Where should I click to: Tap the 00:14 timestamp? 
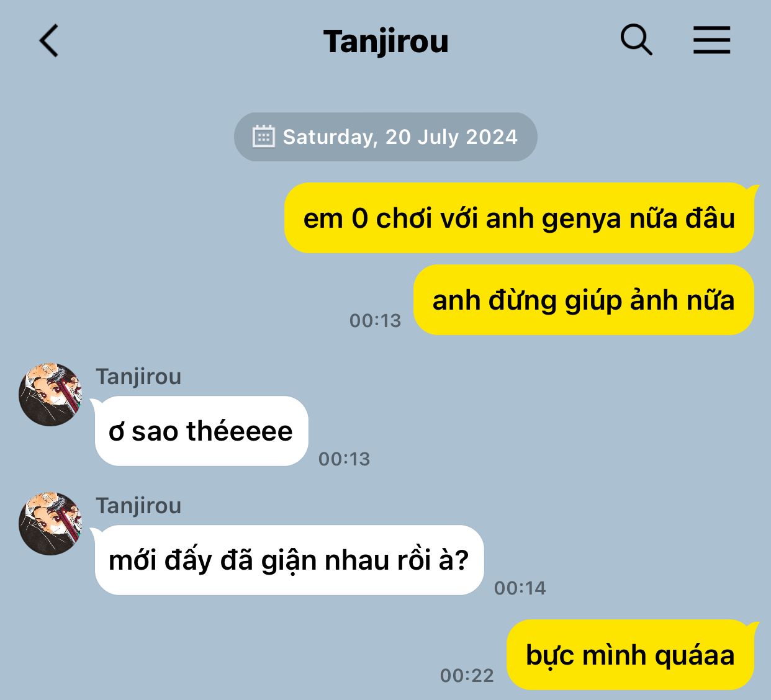coord(520,588)
